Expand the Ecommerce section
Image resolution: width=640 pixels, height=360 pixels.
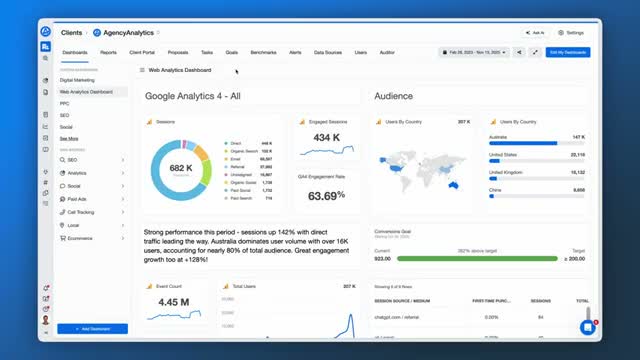92,238
